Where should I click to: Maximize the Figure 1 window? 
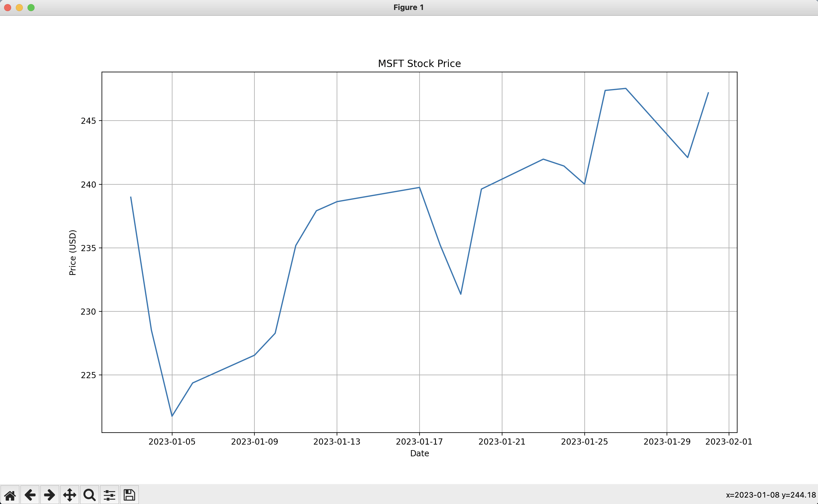tap(31, 8)
